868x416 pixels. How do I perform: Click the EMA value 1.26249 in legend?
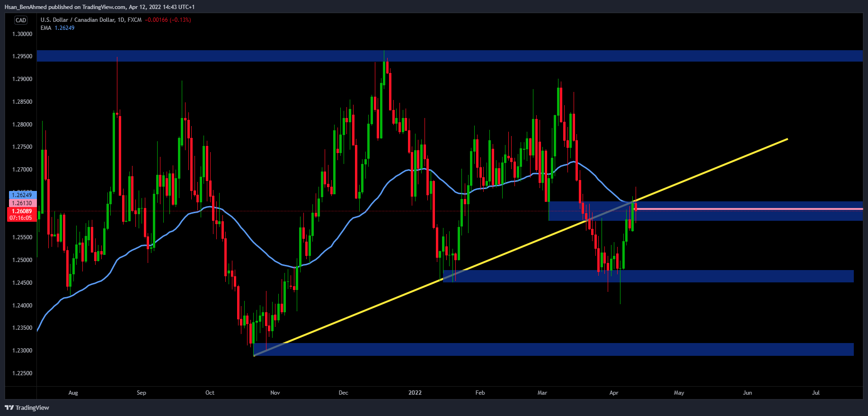64,28
